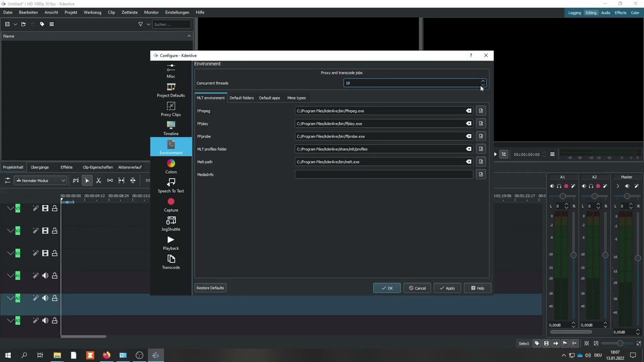Open the Capture settings page
Screen dimensions: 644x362
[171, 205]
